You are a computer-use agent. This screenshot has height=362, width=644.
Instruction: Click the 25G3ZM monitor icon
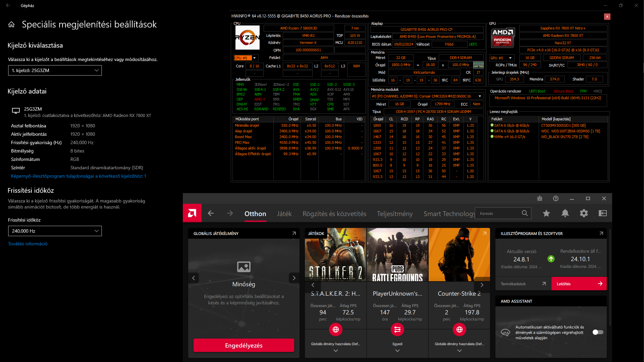[16, 111]
